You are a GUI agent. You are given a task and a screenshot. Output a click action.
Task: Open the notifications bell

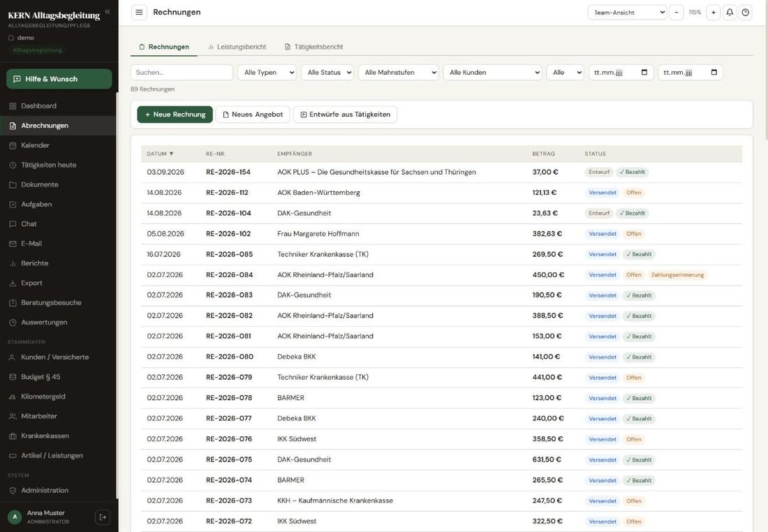point(730,13)
